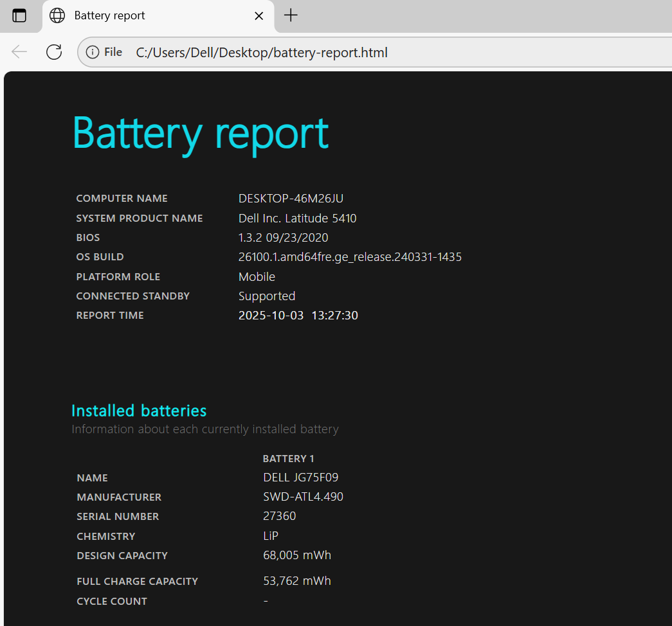This screenshot has height=626, width=672.
Task: Focus the address bar showing battery-report.html
Action: [262, 53]
